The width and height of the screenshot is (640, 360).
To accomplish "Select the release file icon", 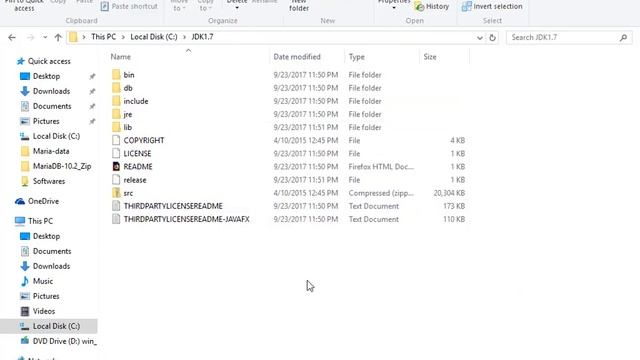I will point(116,180).
